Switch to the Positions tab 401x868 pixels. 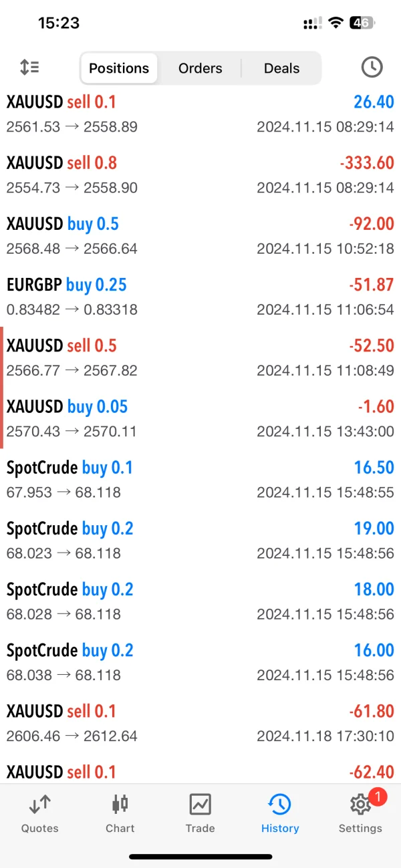[119, 68]
